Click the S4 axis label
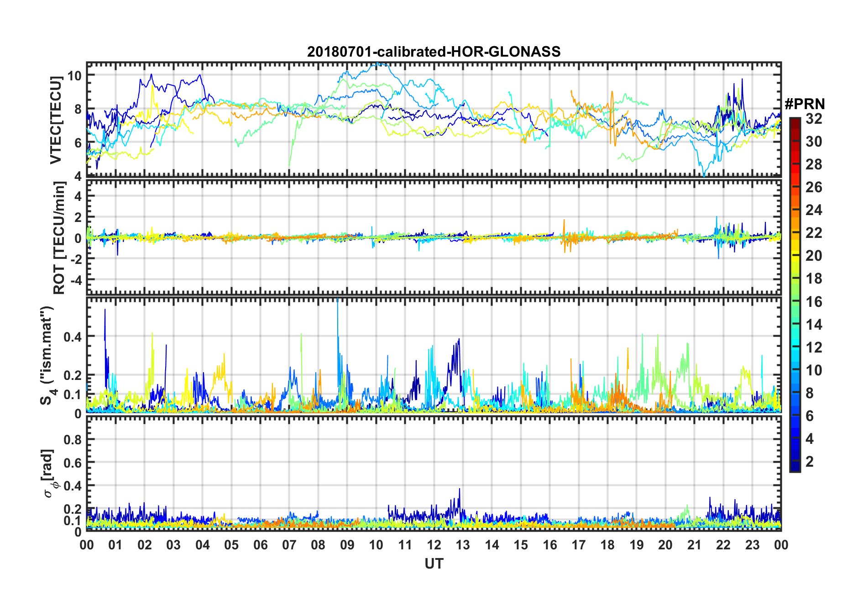868x590 pixels. click(46, 355)
